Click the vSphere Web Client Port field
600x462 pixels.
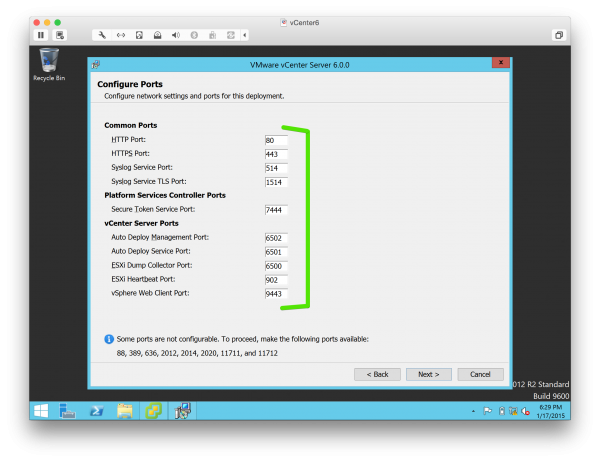276,294
